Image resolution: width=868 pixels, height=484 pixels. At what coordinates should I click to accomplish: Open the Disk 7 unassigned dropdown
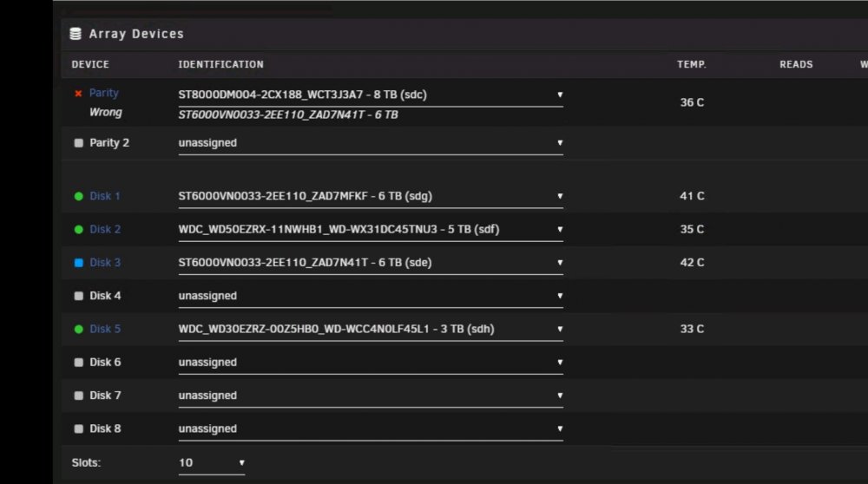tap(371, 396)
